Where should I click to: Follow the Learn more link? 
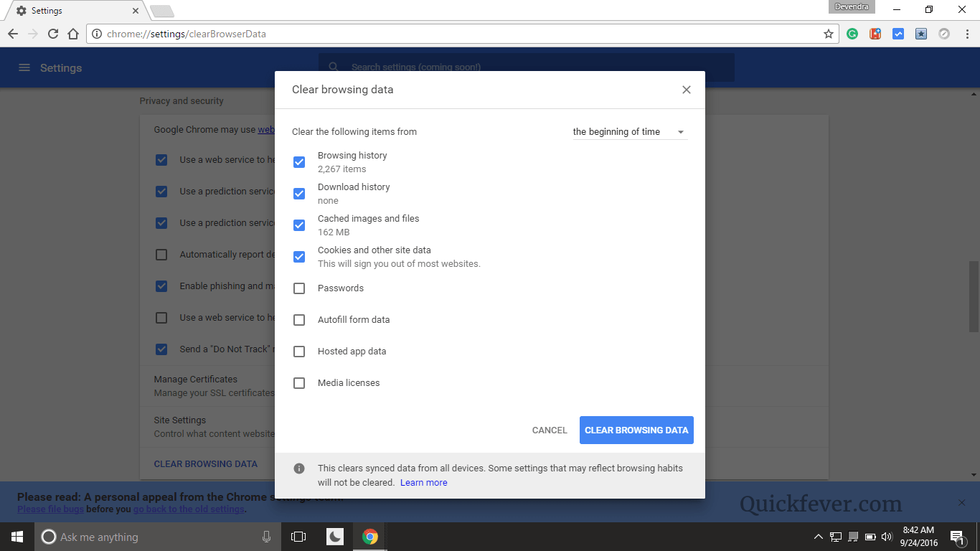click(423, 482)
